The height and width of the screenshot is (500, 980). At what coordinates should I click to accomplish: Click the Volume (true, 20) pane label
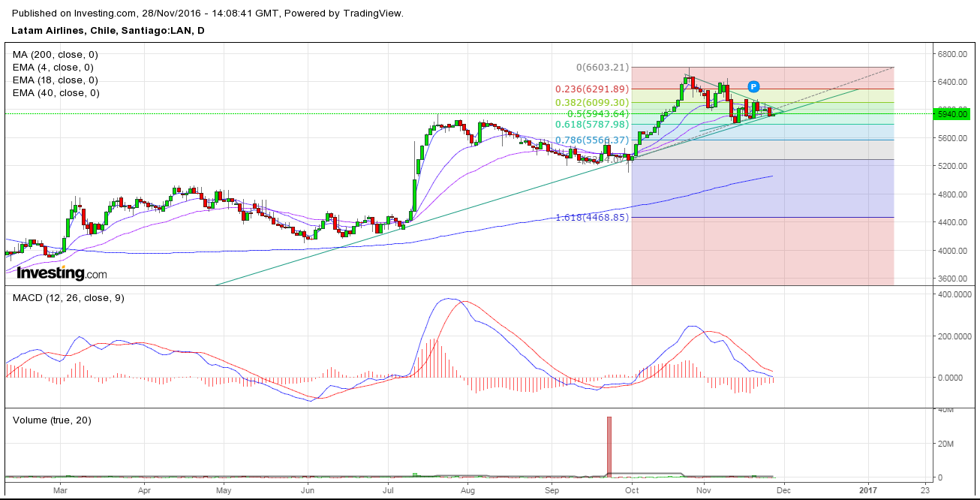tap(52, 420)
